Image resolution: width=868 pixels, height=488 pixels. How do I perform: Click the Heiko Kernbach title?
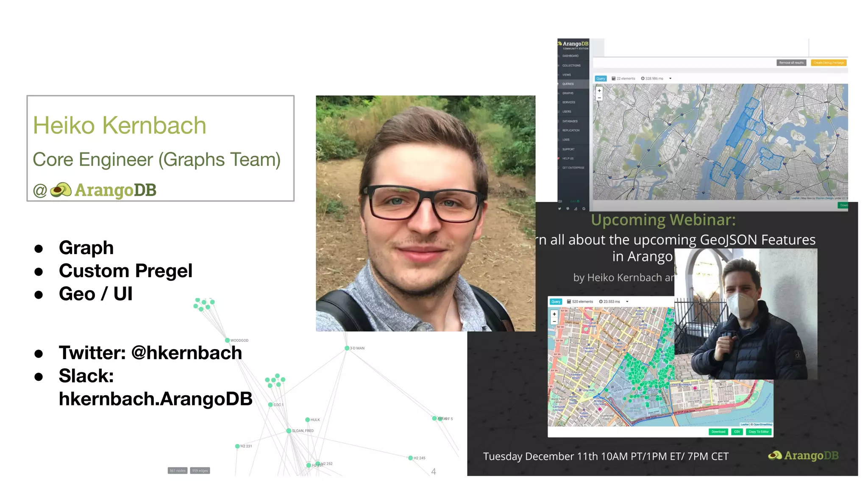point(120,125)
